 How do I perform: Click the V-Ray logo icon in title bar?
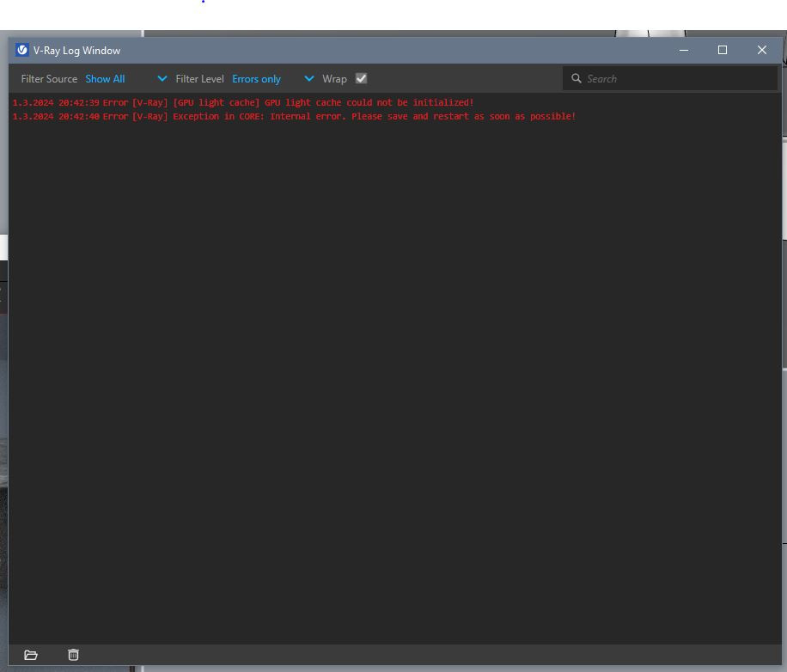coord(21,50)
